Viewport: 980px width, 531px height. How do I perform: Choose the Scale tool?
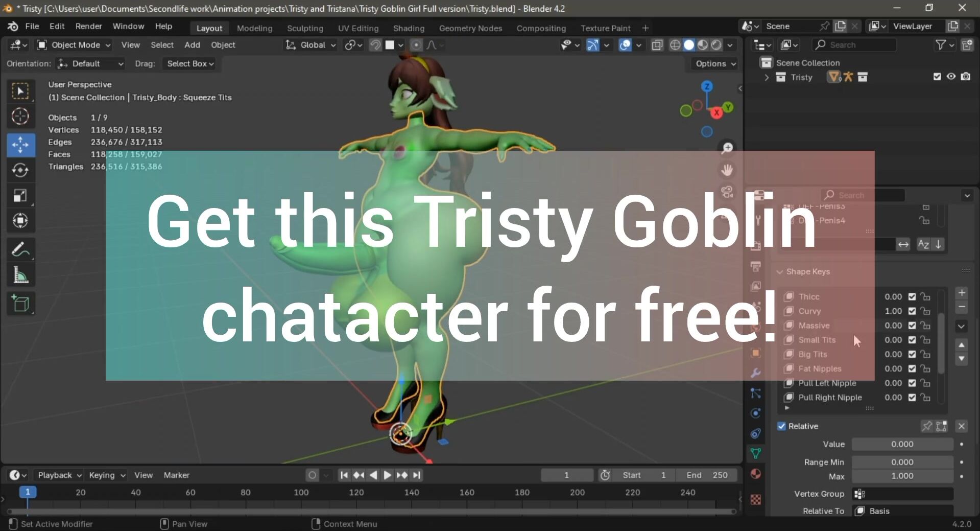click(20, 196)
